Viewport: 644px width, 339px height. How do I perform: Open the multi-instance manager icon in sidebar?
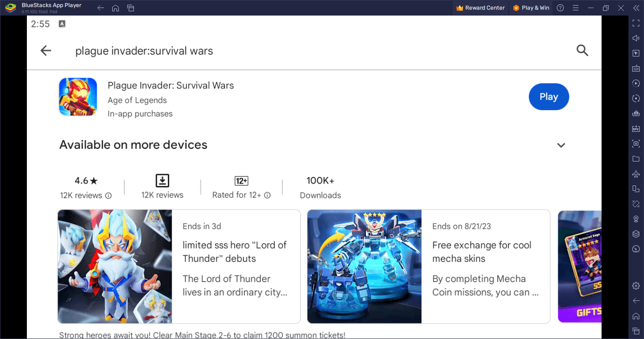[x=636, y=113]
